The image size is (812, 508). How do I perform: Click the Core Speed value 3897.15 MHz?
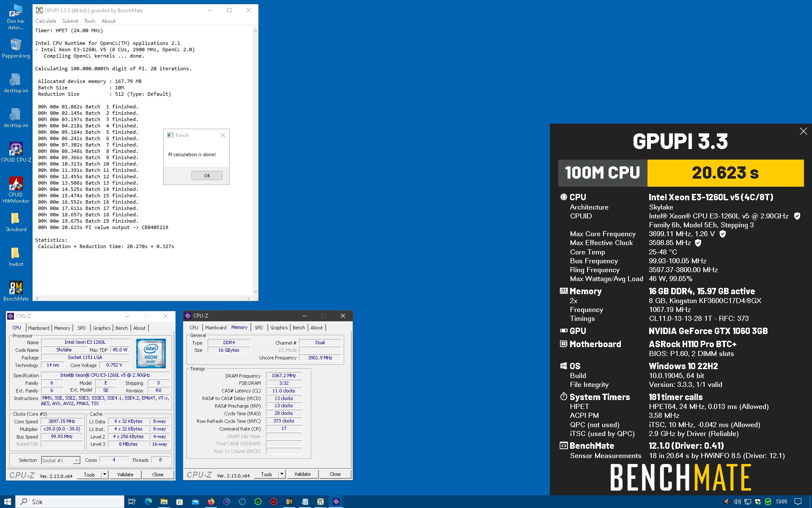tap(62, 422)
